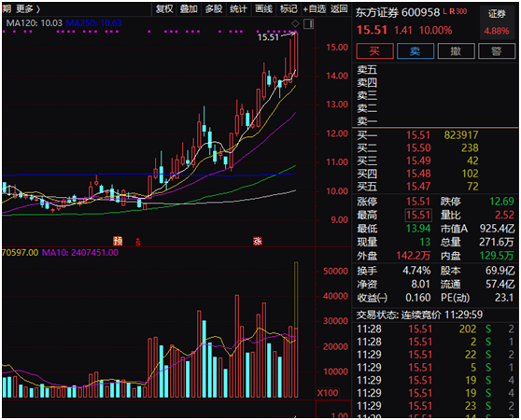Toggle the side panel layout icon
521x420 pixels.
pyautogui.click(x=309, y=24)
